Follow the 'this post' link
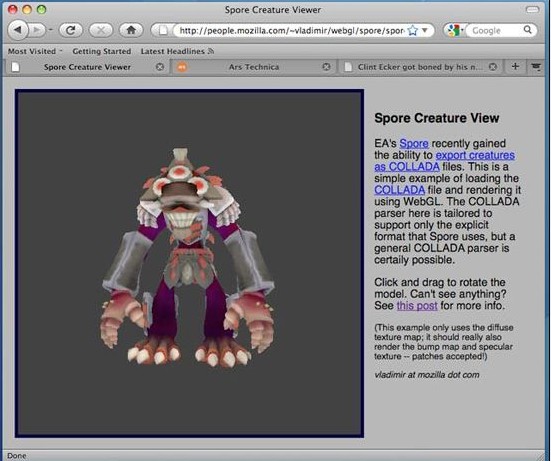The width and height of the screenshot is (551, 461). click(x=417, y=305)
